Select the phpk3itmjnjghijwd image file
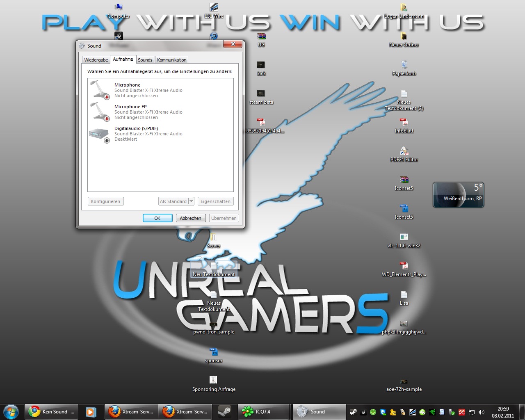Viewport: 525px width, 420px height. click(x=404, y=327)
